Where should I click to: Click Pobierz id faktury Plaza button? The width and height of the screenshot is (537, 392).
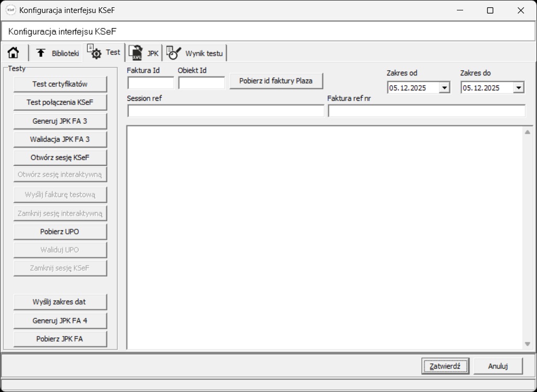click(276, 81)
